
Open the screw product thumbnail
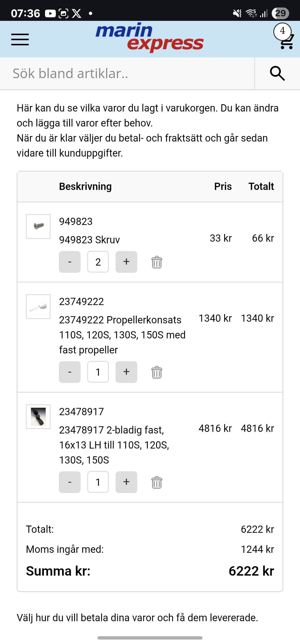38,226
